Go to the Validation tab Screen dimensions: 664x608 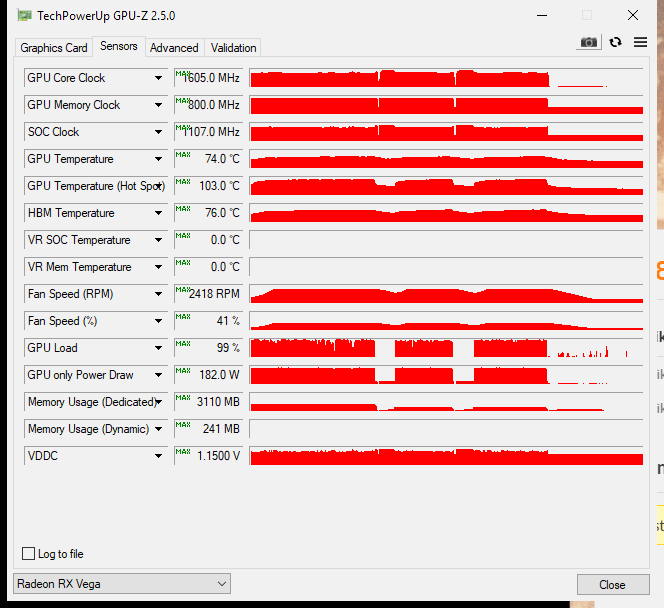233,48
